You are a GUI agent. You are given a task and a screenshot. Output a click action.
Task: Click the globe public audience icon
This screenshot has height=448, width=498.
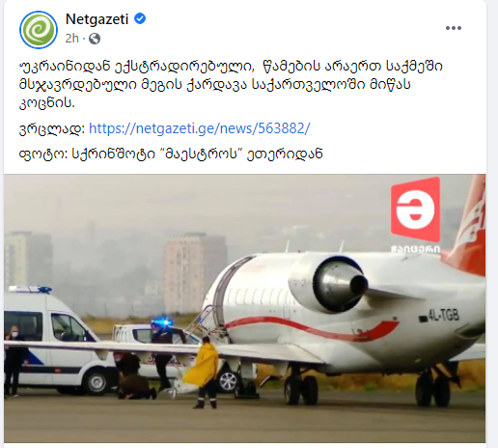(95, 39)
